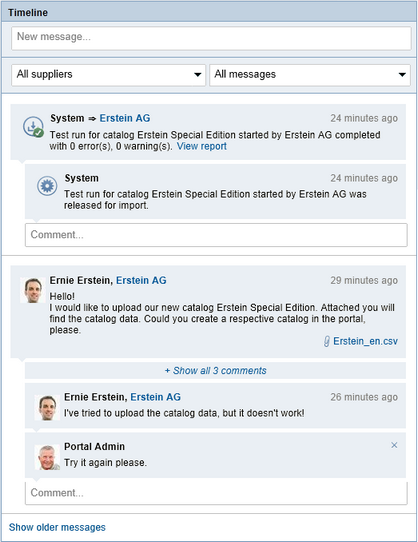Click the New message input field

[211, 38]
